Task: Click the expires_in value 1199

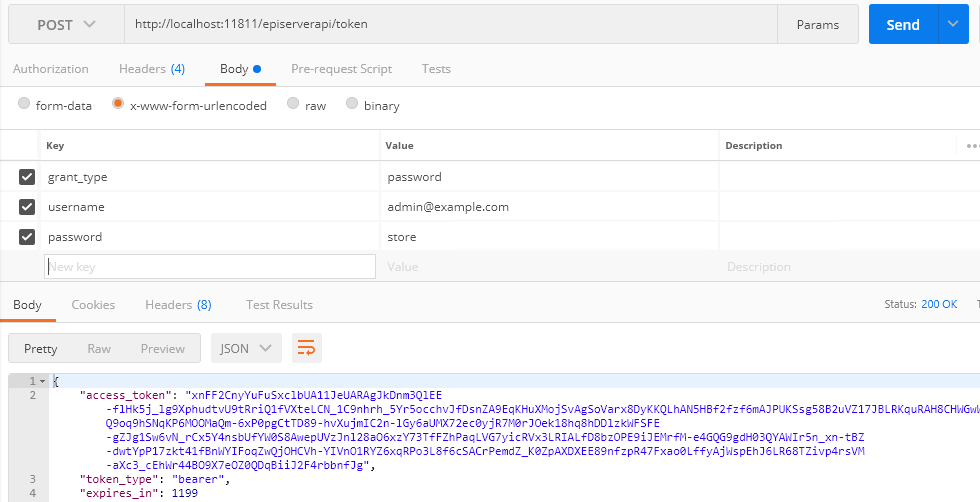Action: coord(184,493)
